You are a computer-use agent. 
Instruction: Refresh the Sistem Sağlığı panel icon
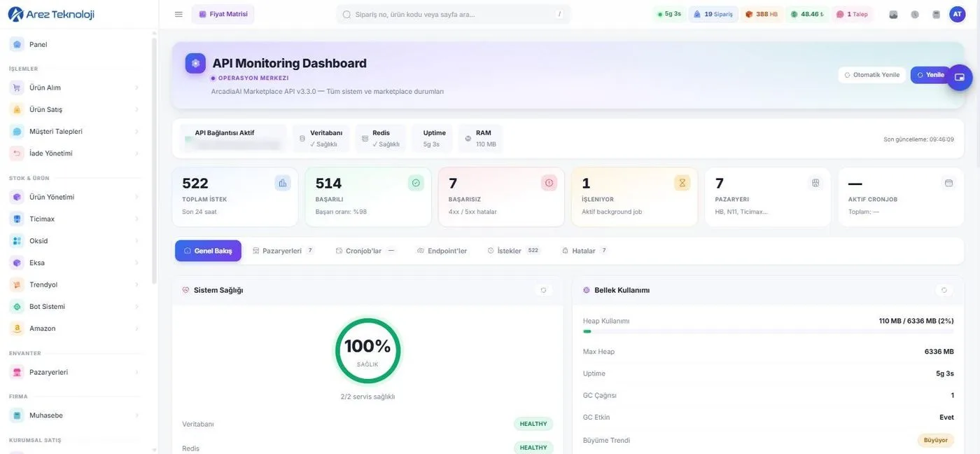tap(543, 290)
